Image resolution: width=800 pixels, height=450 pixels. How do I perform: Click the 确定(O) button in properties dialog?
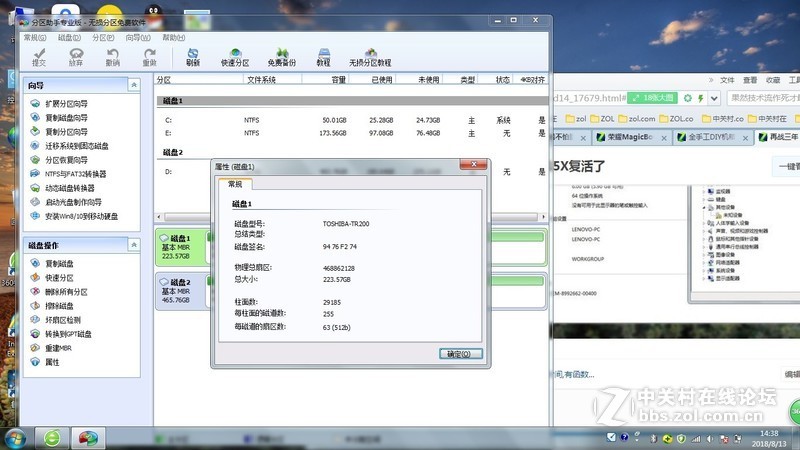[461, 354]
